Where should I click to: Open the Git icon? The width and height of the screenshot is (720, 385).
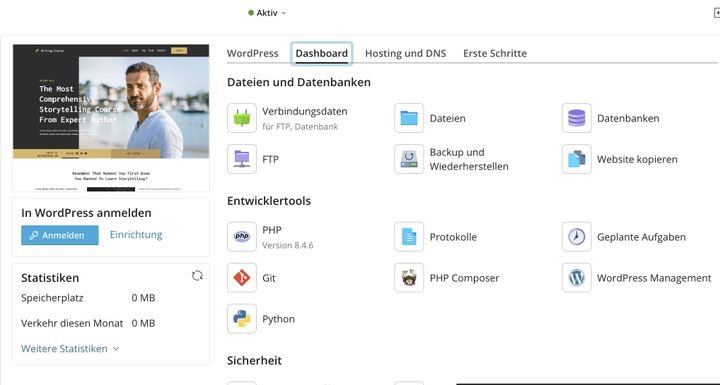click(x=242, y=277)
